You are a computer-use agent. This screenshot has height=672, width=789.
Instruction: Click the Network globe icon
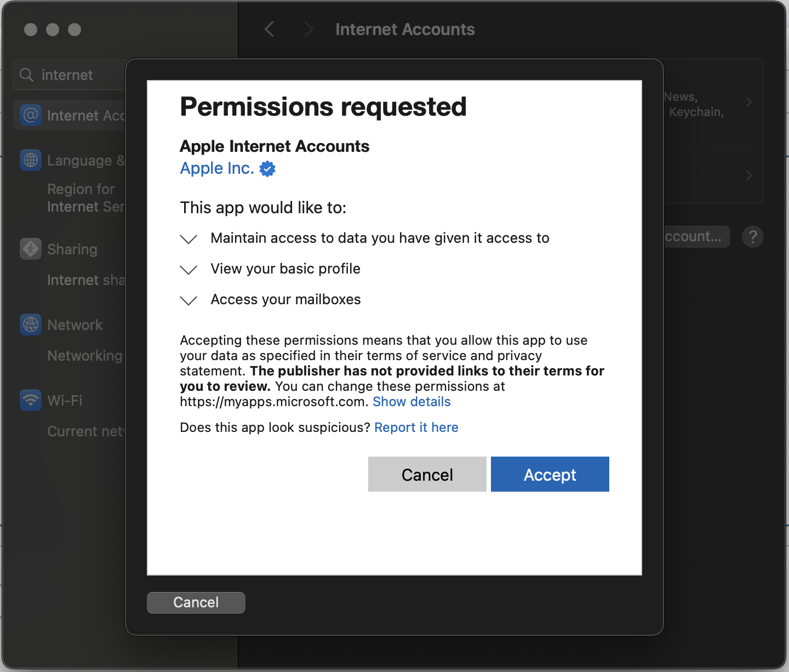[31, 325]
